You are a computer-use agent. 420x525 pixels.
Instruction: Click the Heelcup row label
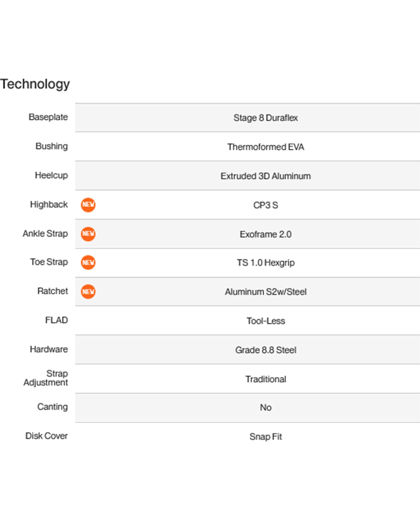(x=51, y=175)
